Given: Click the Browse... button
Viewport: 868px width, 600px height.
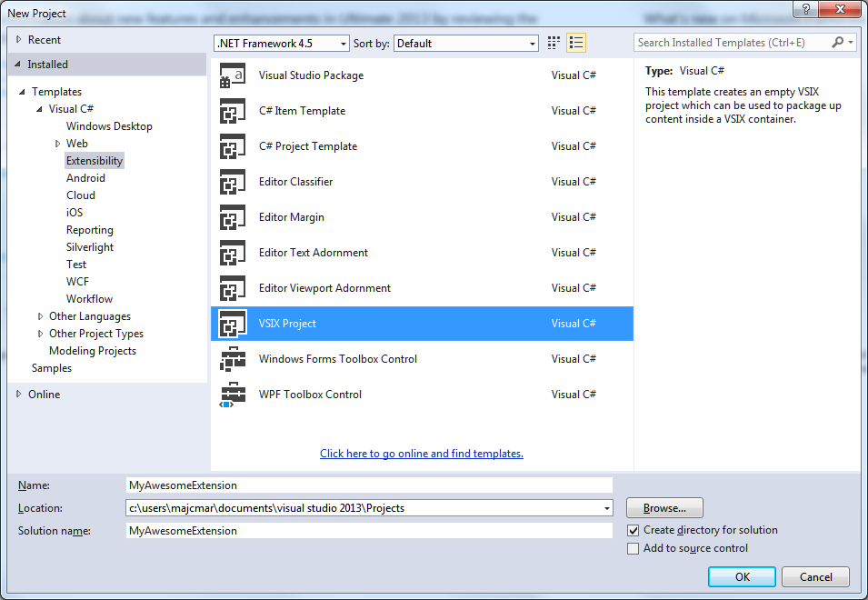Looking at the screenshot, I should pos(664,507).
